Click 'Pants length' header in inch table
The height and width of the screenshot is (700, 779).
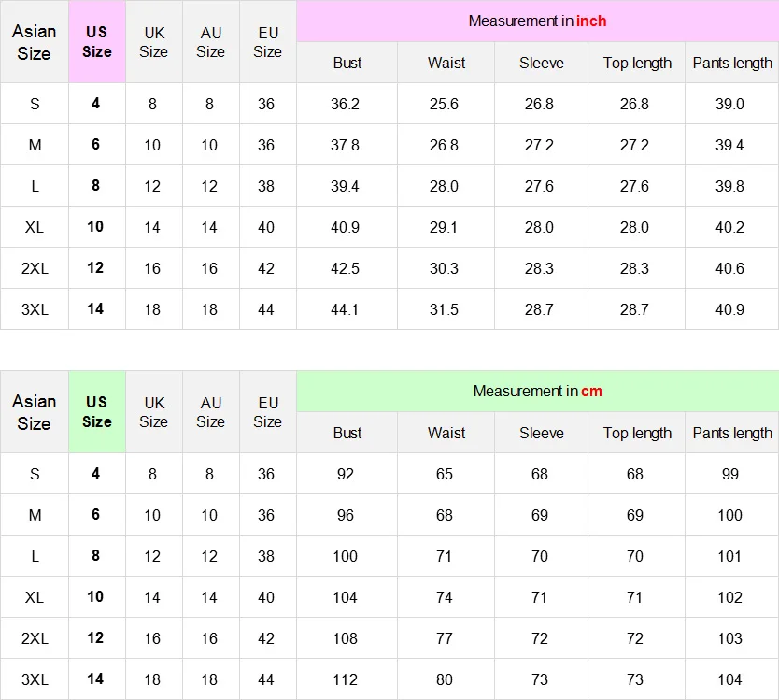point(732,63)
